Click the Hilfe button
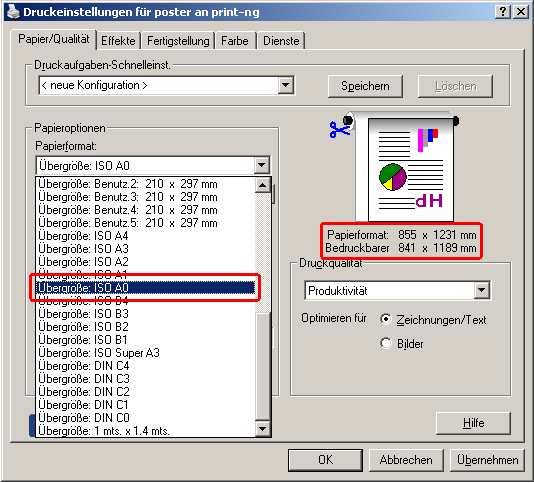 (x=473, y=423)
